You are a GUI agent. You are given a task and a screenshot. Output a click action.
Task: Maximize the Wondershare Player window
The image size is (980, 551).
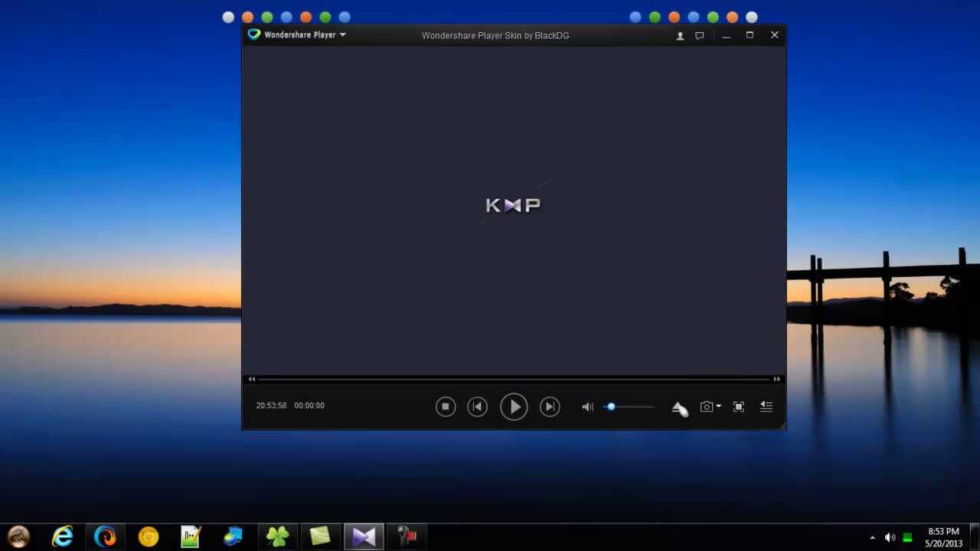[x=750, y=35]
